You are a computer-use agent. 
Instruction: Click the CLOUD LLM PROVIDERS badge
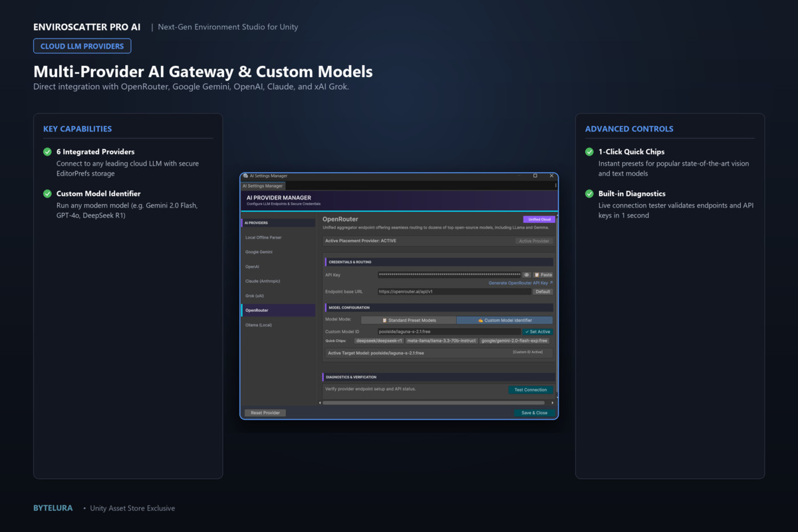(x=82, y=46)
